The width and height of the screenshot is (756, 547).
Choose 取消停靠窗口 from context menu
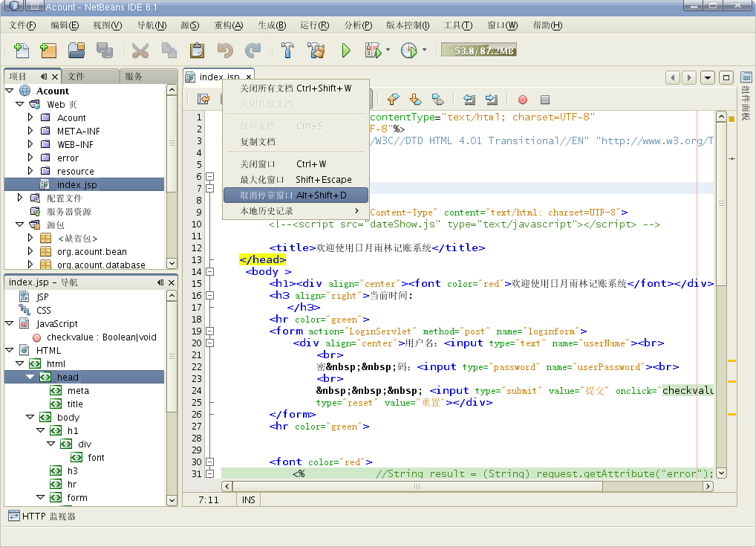(296, 195)
